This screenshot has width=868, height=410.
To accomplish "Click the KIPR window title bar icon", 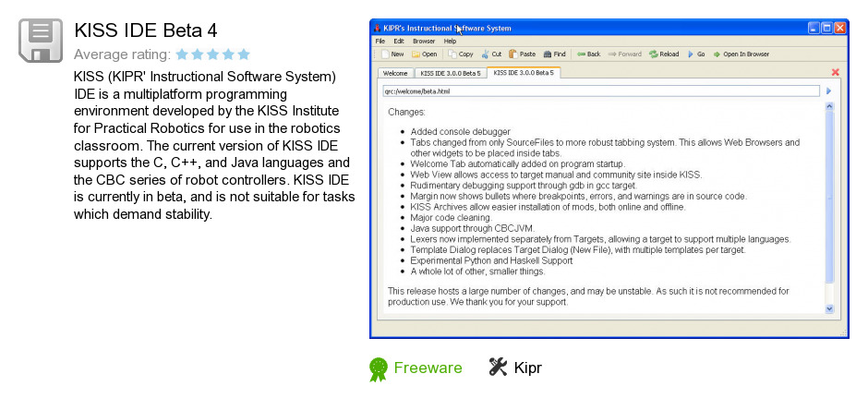I will [x=377, y=29].
